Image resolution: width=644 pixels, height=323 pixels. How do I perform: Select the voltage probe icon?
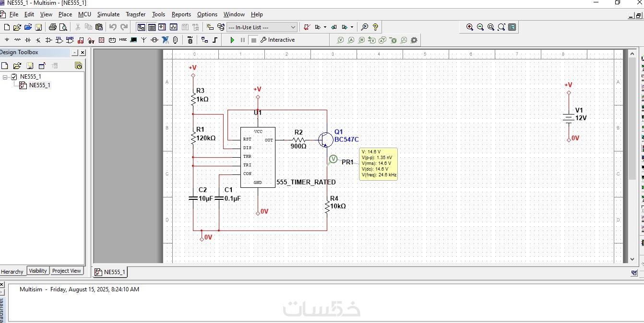340,40
